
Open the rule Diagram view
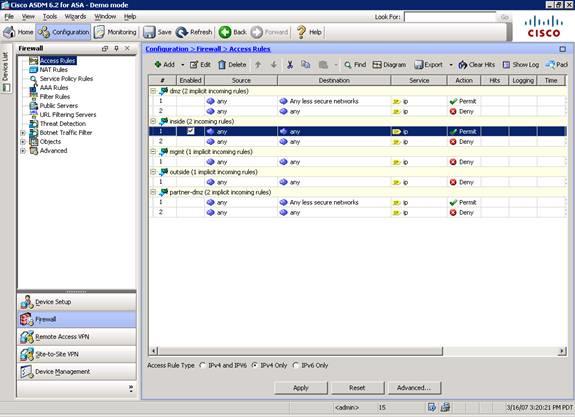389,65
